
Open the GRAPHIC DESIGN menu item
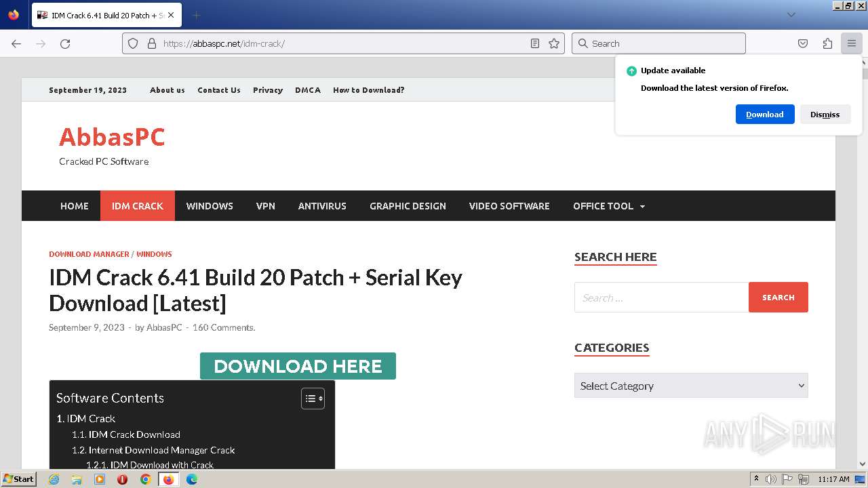408,206
